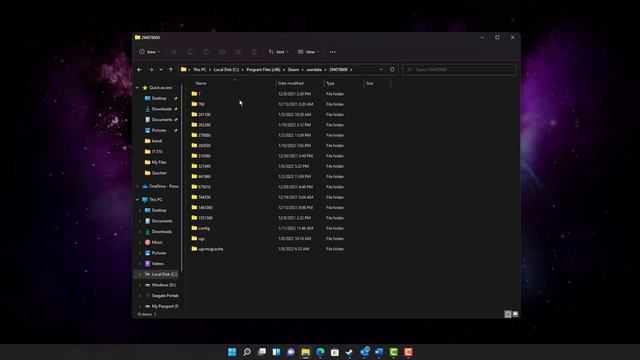This screenshot has width=640, height=360.
Task: Select My Passport drive in sidebar
Action: (165, 306)
